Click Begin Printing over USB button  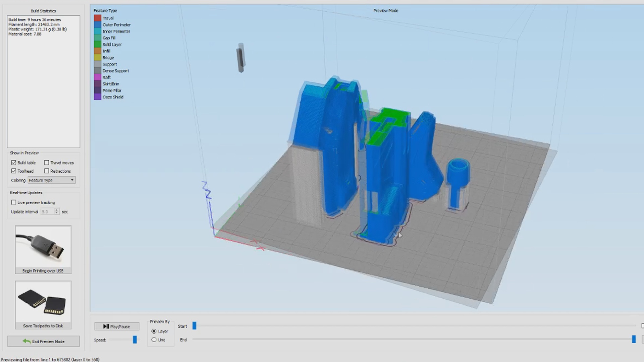click(x=43, y=250)
